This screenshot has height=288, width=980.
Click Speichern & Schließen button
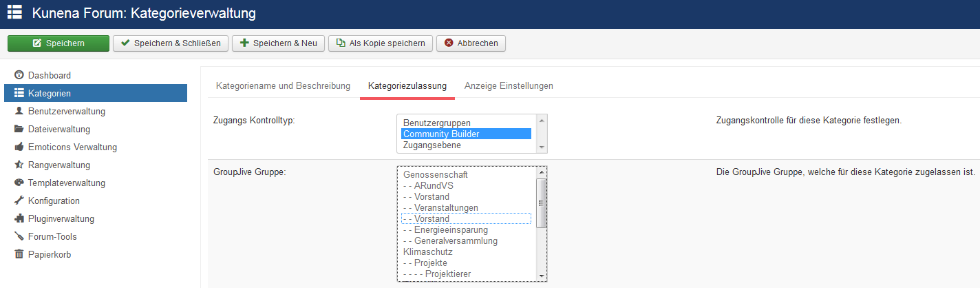point(170,43)
